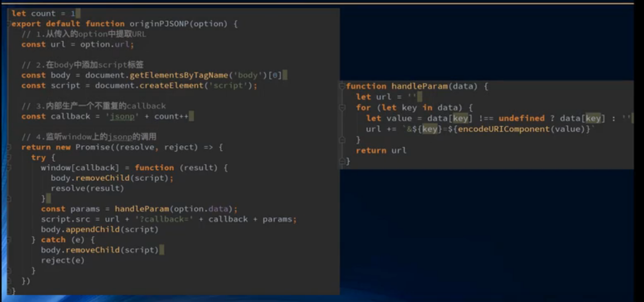Screen dimensions: 644x302
Task: Click "let url = ''" in handleParam
Action: [386, 97]
